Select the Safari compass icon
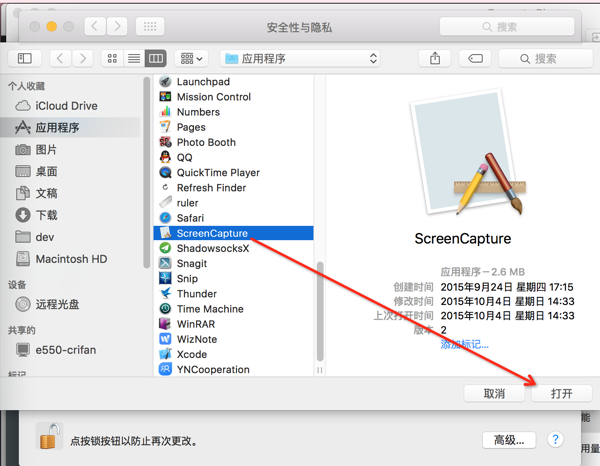 tap(165, 218)
